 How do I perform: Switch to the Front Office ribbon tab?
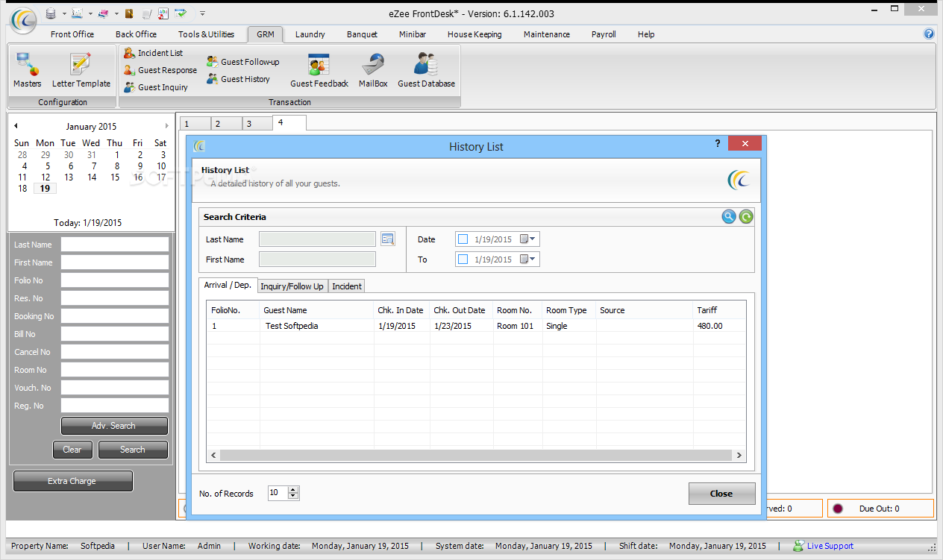[72, 34]
